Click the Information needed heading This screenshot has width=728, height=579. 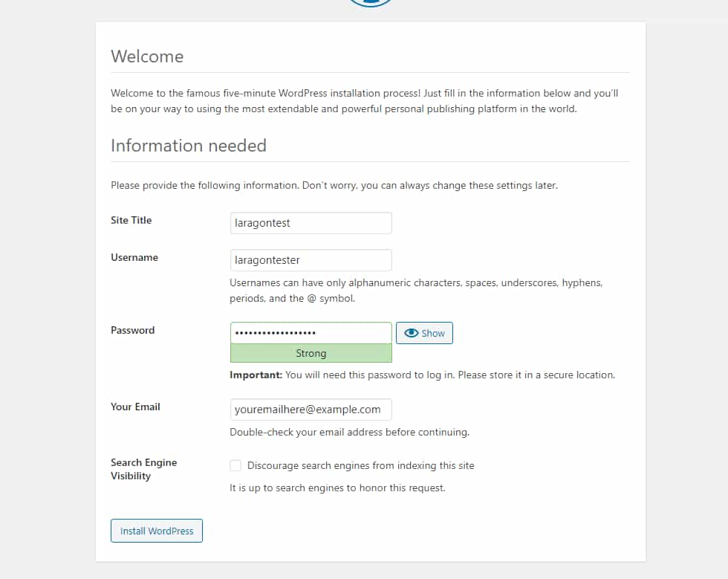click(189, 146)
